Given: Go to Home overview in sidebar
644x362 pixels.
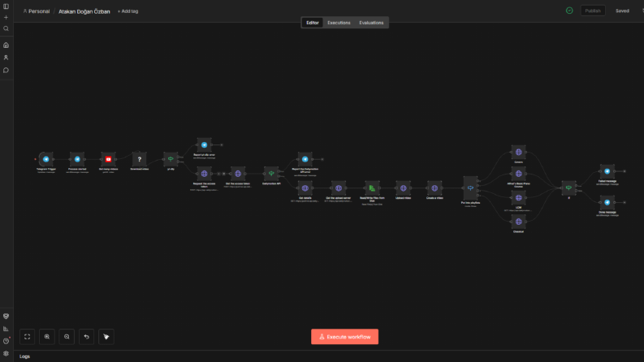Looking at the screenshot, I should pyautogui.click(x=6, y=45).
